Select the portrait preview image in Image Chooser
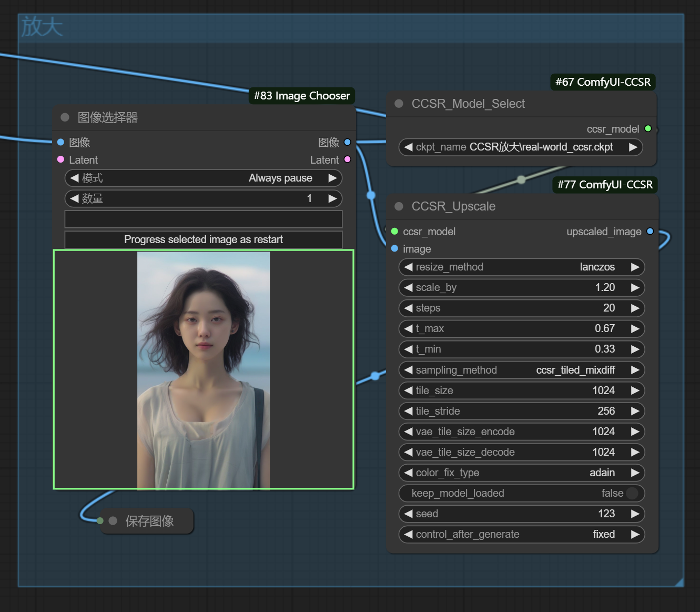 (204, 370)
